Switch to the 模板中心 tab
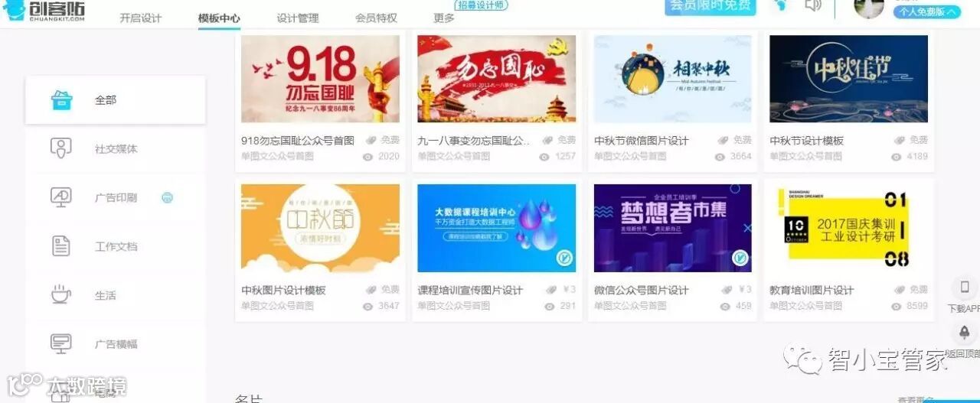 tap(219, 18)
